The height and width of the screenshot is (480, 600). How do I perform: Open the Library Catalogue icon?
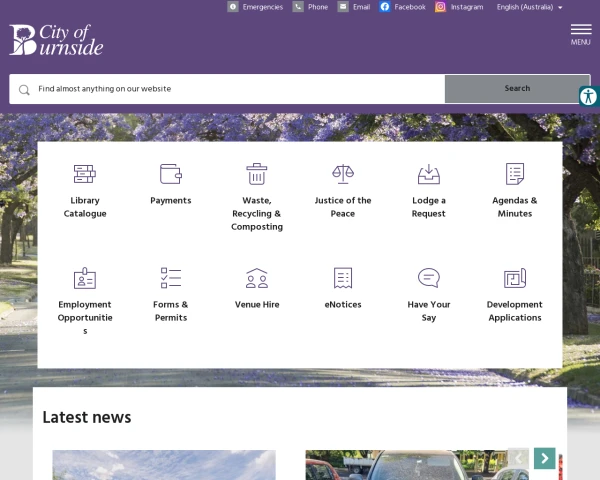pyautogui.click(x=85, y=174)
